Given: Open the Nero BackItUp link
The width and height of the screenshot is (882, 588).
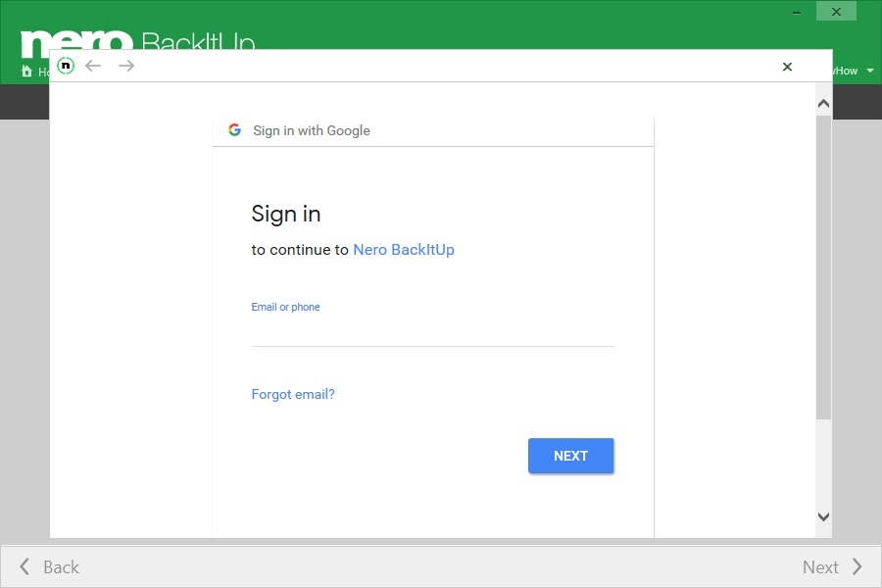Looking at the screenshot, I should (x=404, y=250).
